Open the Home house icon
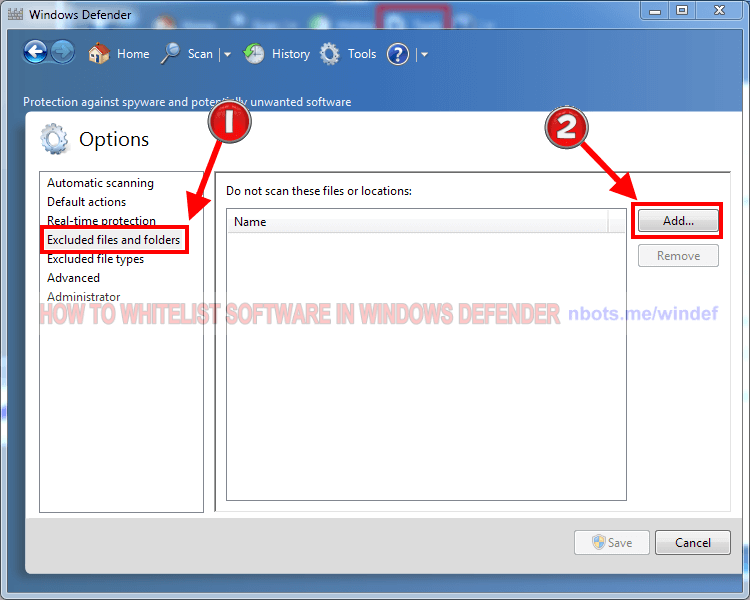Viewport: 750px width, 600px height. point(99,53)
